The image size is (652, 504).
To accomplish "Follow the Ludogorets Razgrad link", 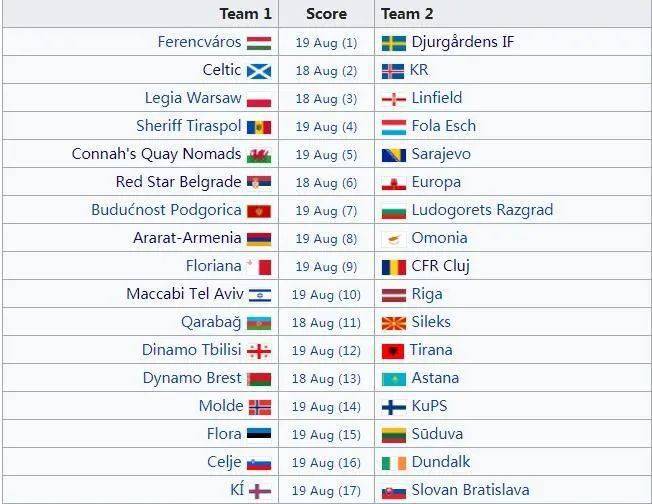I will [482, 210].
